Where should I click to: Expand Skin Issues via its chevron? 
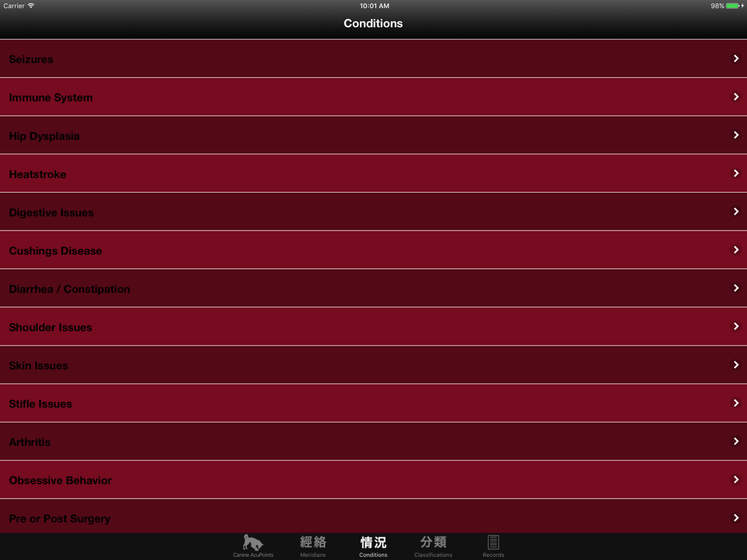point(736,365)
